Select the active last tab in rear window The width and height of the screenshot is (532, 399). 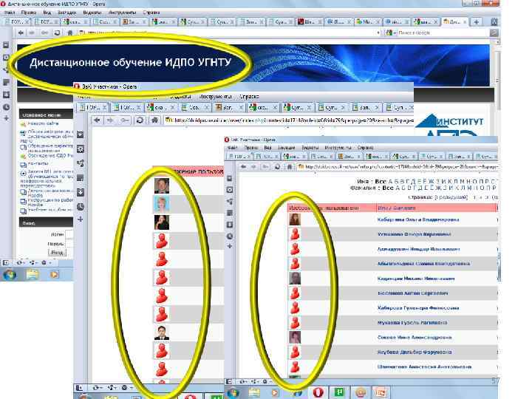pyautogui.click(x=453, y=22)
